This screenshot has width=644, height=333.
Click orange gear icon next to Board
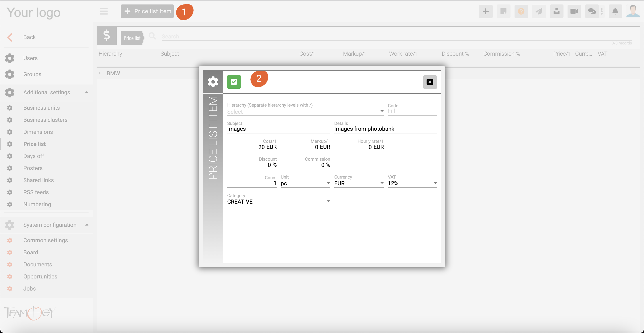[10, 252]
